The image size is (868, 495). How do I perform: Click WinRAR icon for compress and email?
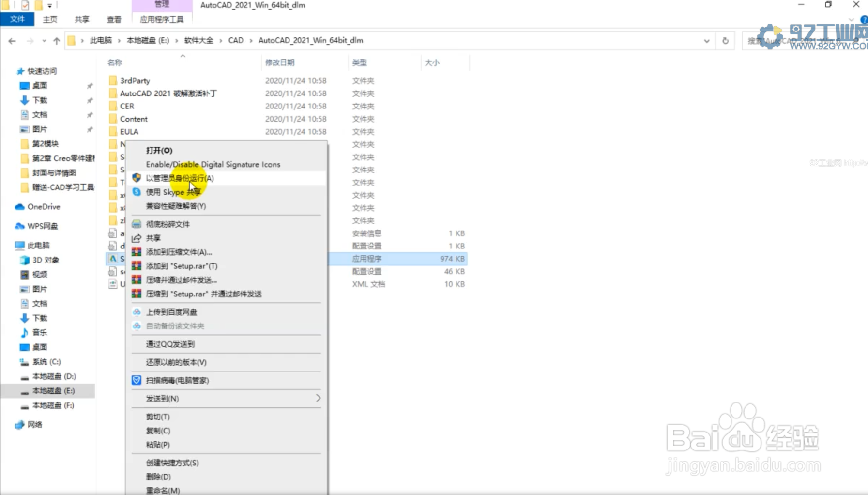137,280
